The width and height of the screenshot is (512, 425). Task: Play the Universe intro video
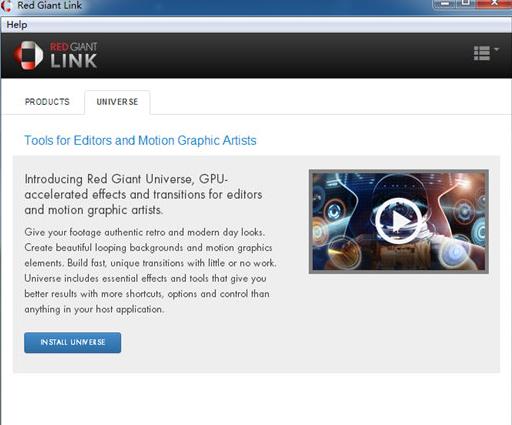398,220
